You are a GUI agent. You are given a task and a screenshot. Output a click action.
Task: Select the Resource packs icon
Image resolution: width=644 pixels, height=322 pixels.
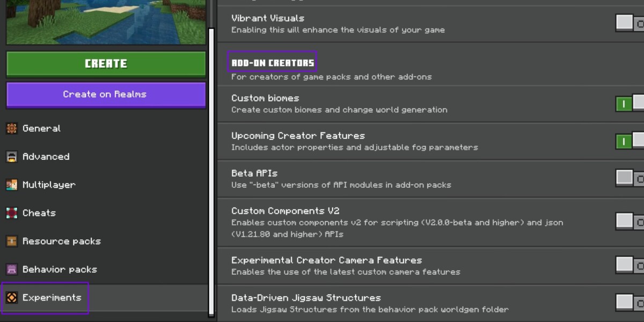12,241
